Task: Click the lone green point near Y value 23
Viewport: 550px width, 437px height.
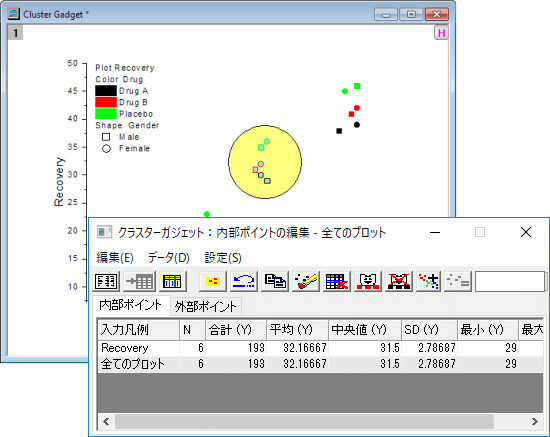Action: pos(207,214)
